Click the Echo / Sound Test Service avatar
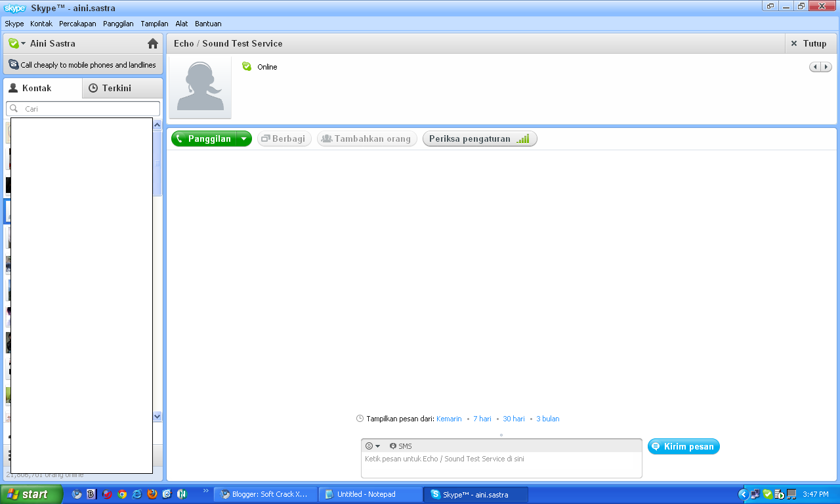This screenshot has height=504, width=840. click(200, 87)
